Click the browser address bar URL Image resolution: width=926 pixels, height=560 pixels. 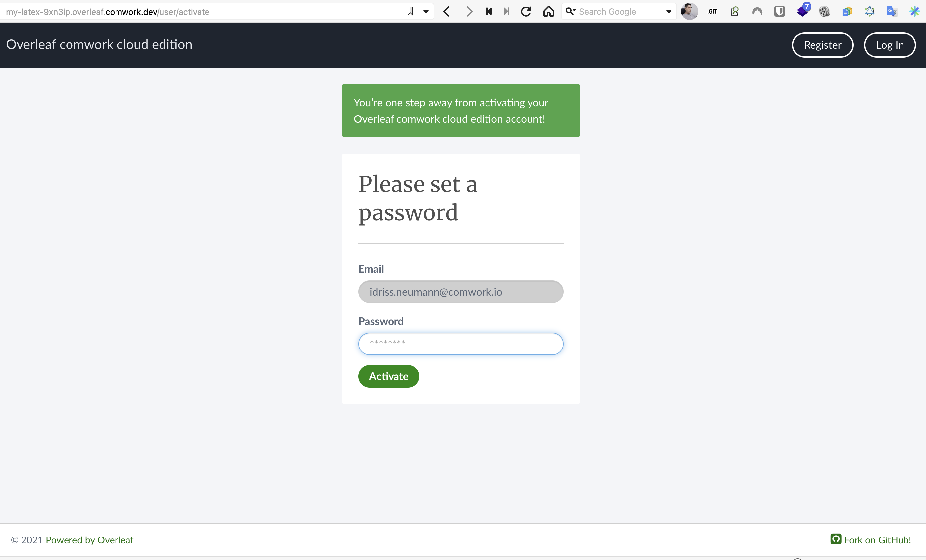[x=108, y=12]
